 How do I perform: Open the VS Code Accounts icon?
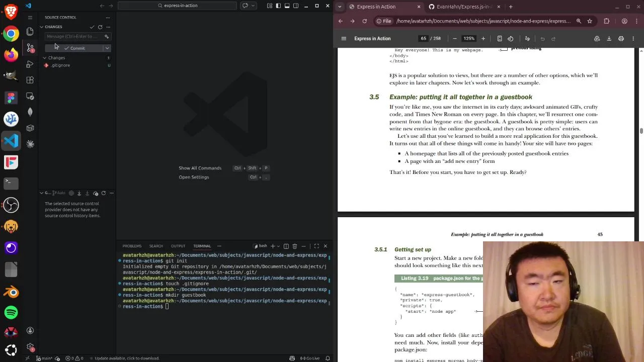pyautogui.click(x=30, y=330)
